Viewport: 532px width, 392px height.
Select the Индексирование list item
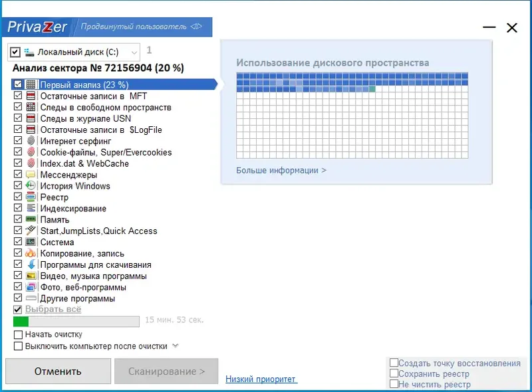(73, 208)
